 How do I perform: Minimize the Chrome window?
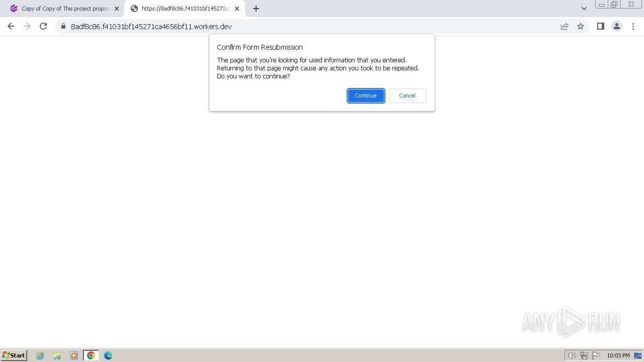[602, 5]
